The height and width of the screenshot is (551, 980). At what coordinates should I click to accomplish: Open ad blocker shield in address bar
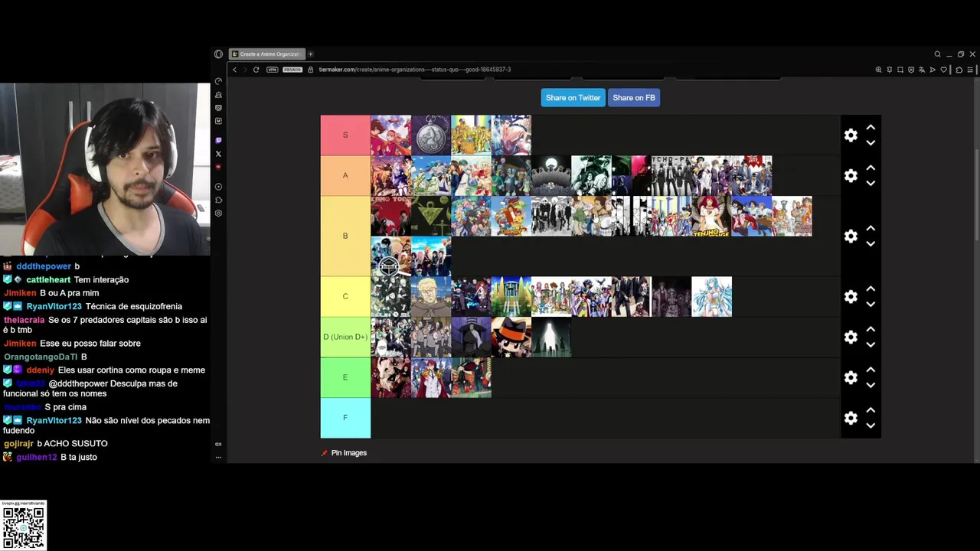pos(911,70)
